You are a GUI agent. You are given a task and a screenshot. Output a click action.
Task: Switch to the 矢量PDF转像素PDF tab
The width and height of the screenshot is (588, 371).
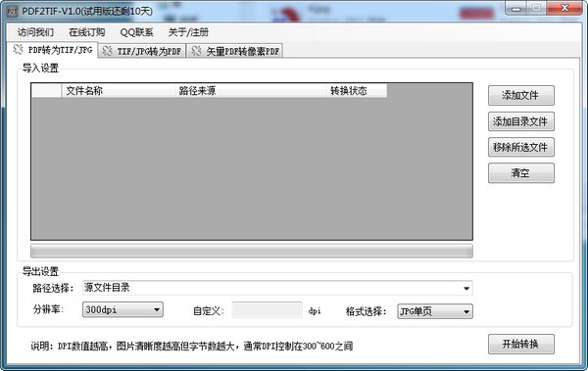(x=235, y=51)
